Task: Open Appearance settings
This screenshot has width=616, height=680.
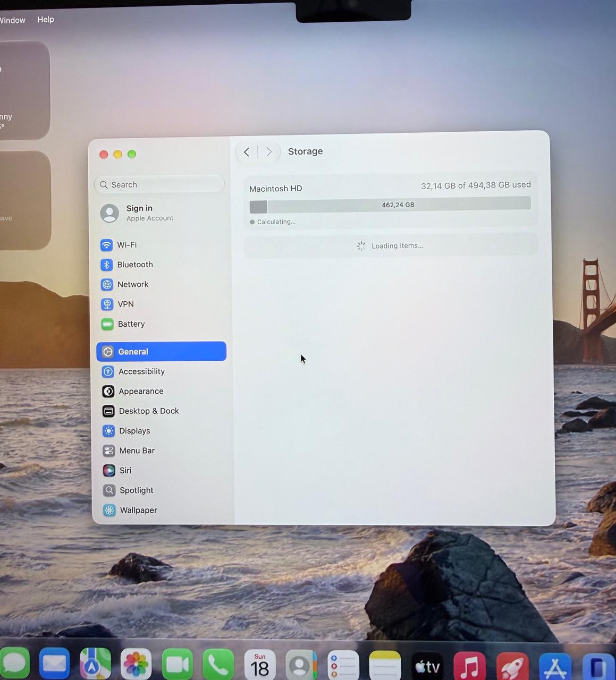Action: pos(162,391)
